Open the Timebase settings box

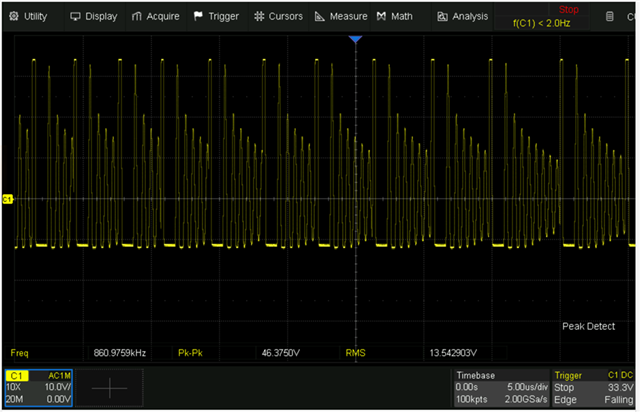[502, 388]
